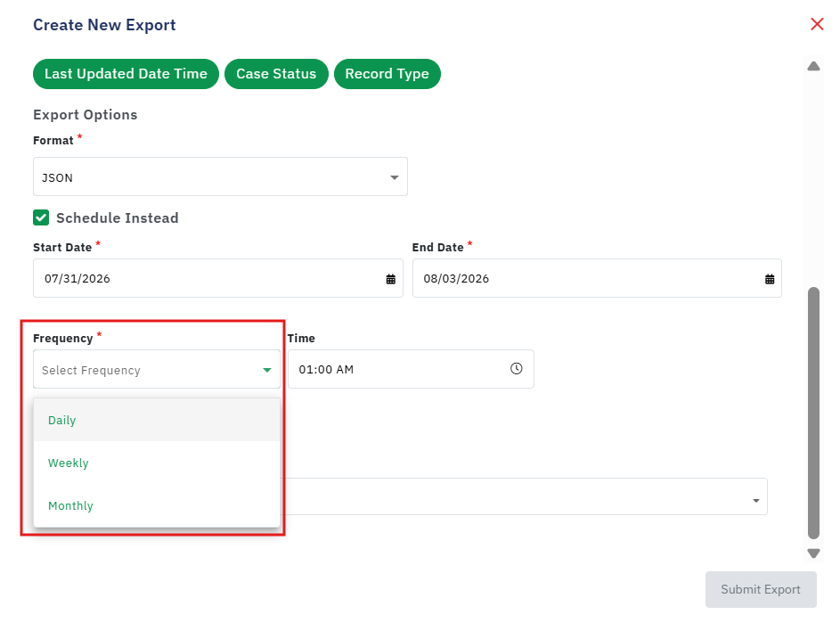Click the Case Status chip
Screen dimensions: 840x623
click(x=276, y=74)
